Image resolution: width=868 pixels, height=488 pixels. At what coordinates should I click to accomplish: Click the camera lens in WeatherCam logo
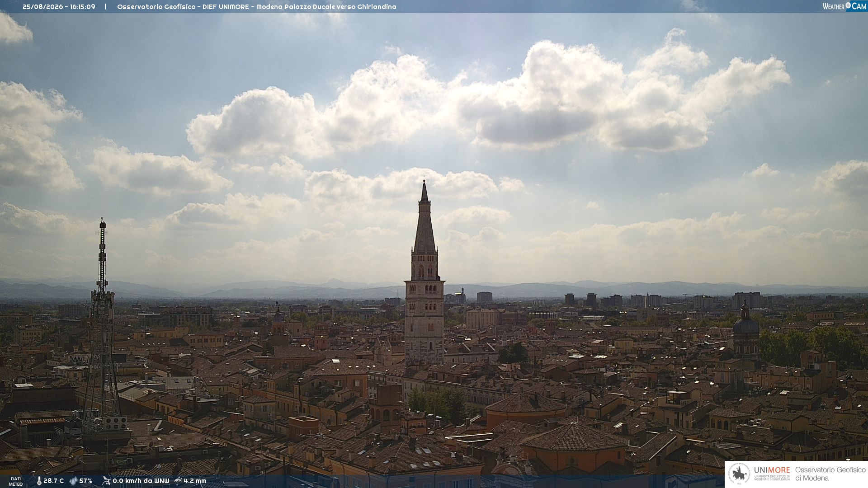tap(848, 5)
